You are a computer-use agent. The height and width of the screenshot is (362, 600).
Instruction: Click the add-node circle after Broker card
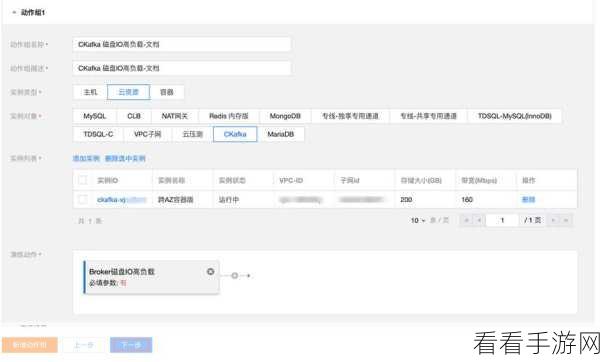tap(235, 276)
